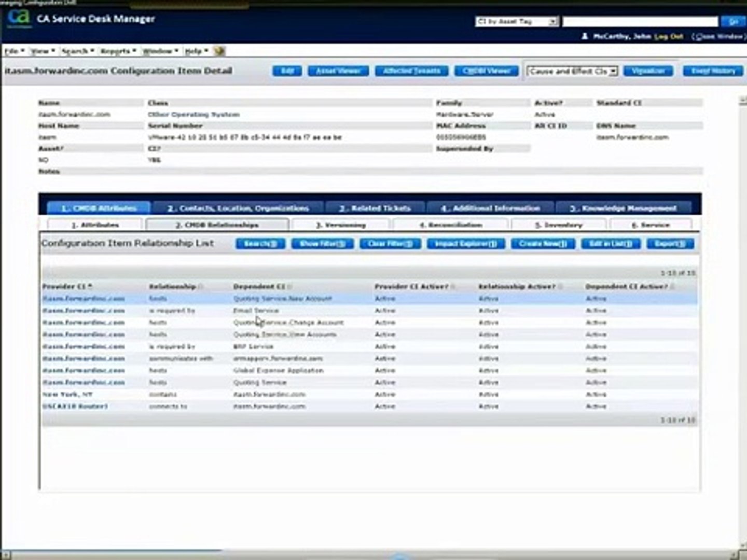The height and width of the screenshot is (560, 747).
Task: Click Global Expense Application dependent CI
Action: coord(278,371)
